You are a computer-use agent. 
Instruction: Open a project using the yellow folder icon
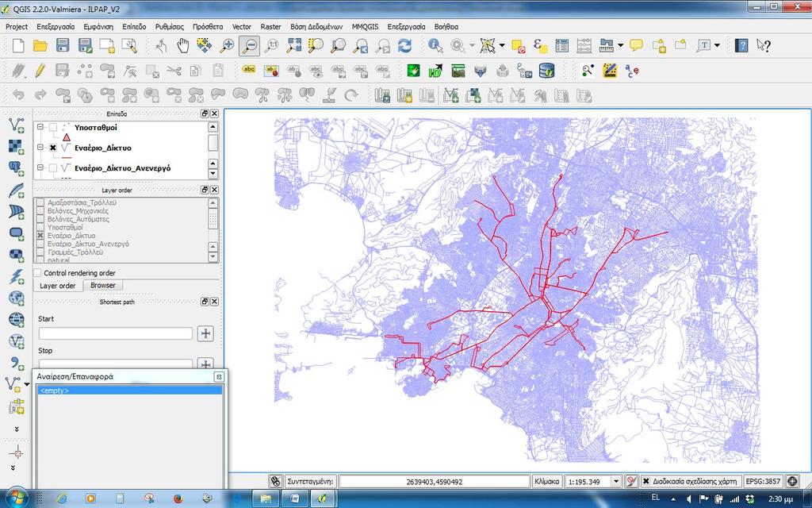40,45
